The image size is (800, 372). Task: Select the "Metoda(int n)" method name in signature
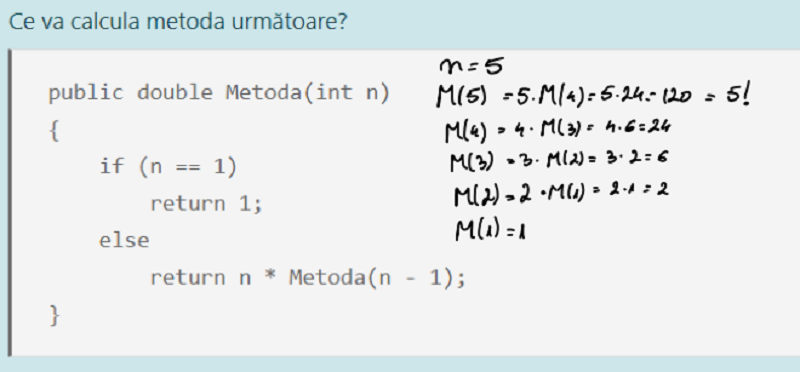pos(308,93)
